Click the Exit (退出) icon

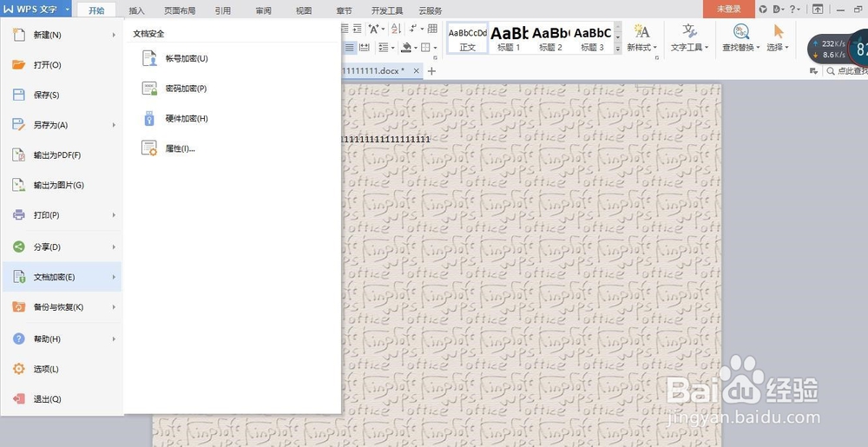point(19,398)
